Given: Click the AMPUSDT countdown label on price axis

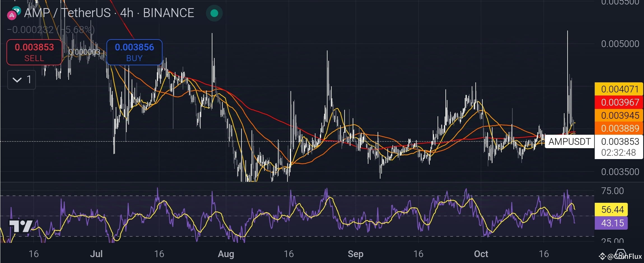Looking at the screenshot, I should coord(569,142).
